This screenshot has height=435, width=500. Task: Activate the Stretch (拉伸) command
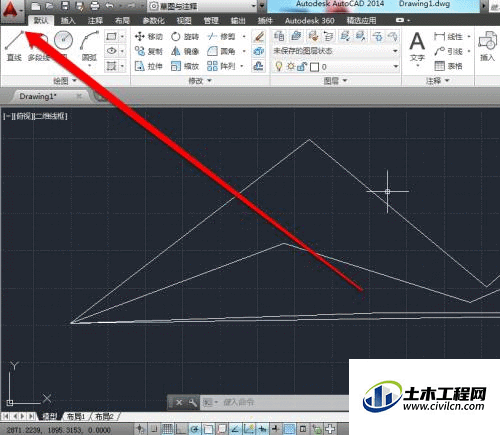pyautogui.click(x=149, y=66)
